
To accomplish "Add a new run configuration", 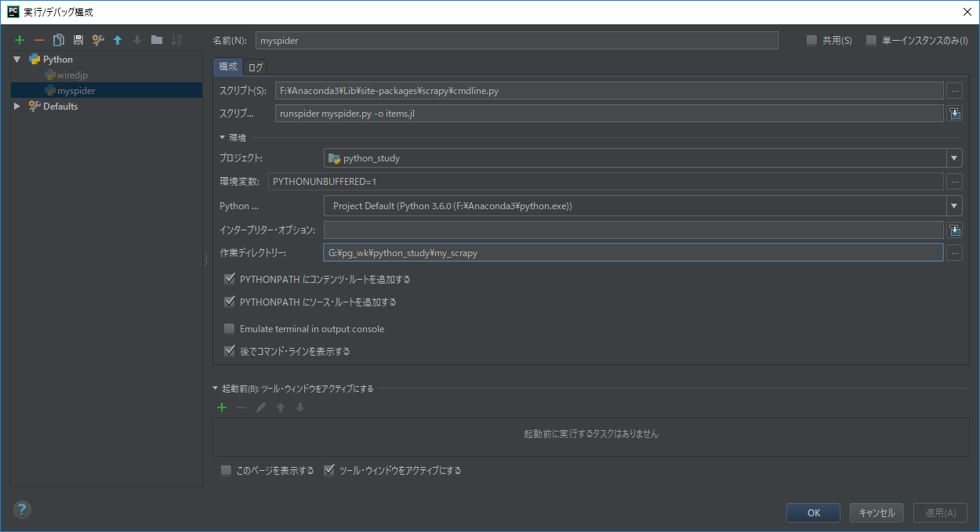I will (x=19, y=39).
